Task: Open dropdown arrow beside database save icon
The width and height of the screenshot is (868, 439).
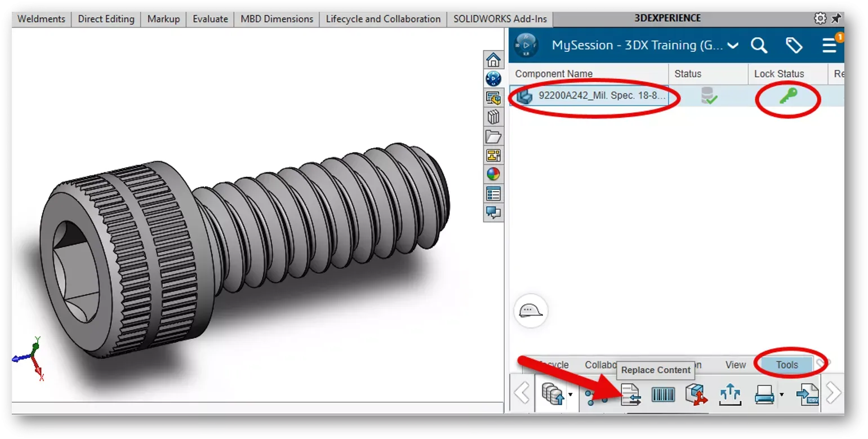Action: click(570, 394)
